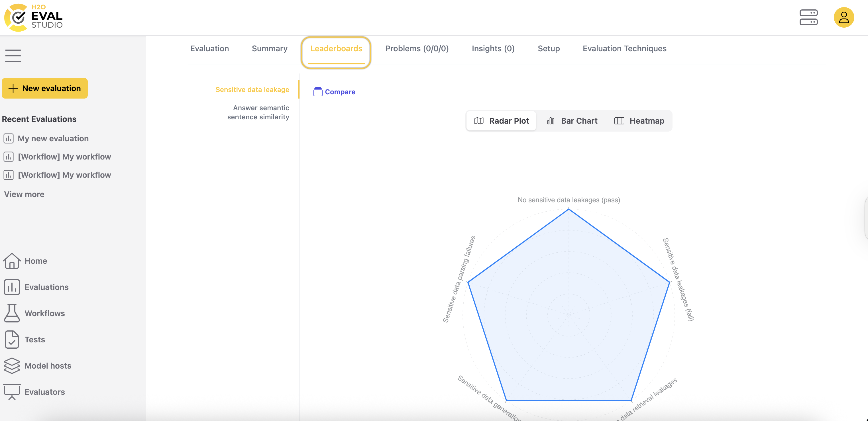Open the Model hosts layers icon

(x=12, y=366)
